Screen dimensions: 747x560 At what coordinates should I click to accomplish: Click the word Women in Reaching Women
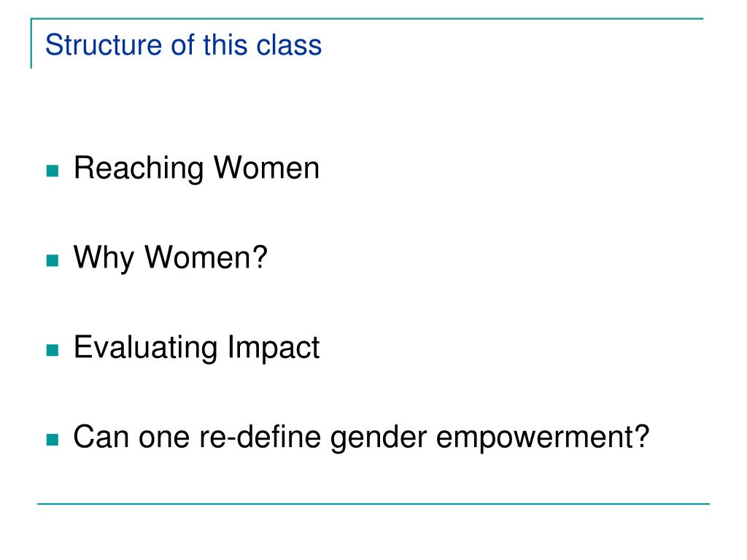(x=266, y=168)
